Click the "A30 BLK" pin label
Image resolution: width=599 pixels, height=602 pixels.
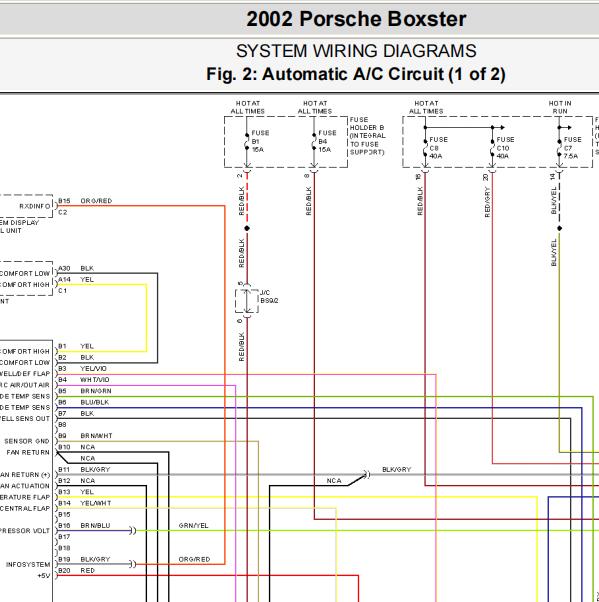(x=76, y=268)
